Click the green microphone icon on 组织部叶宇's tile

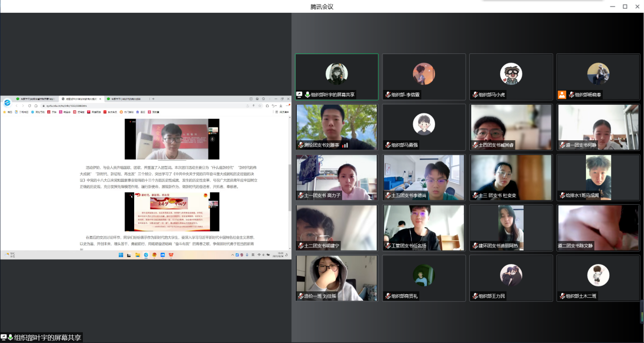(307, 95)
